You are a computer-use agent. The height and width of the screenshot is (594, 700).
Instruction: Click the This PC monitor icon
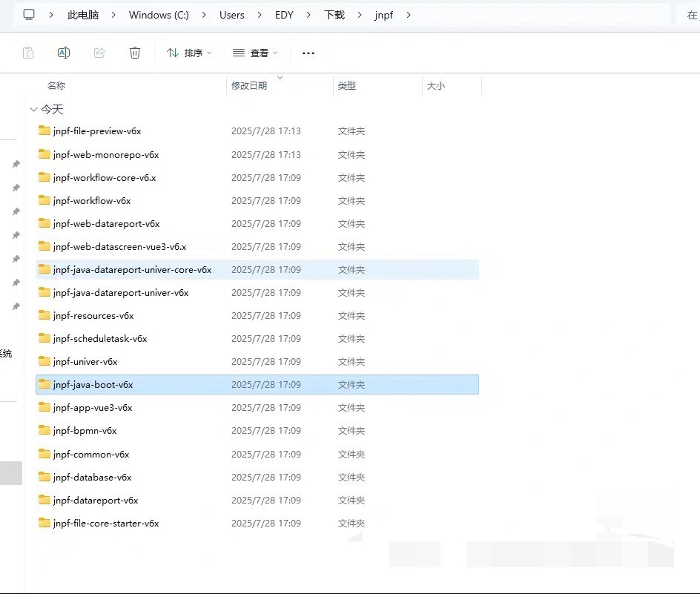point(29,15)
